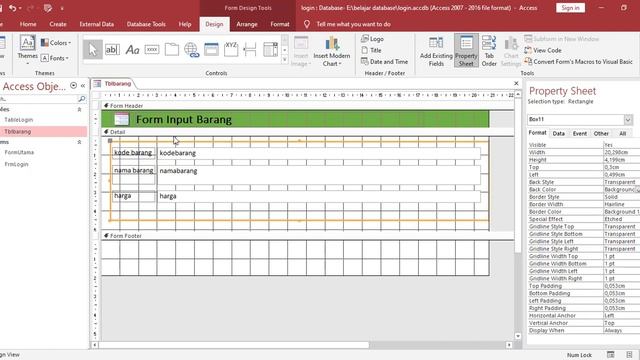Switch to Event tab in Property Sheet
The width and height of the screenshot is (640, 360).
click(x=580, y=133)
